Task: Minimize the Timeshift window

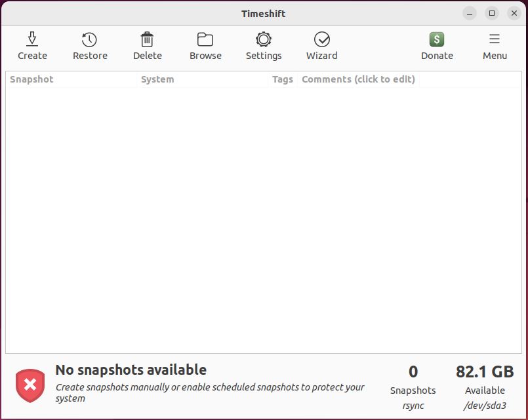Action: click(x=470, y=13)
